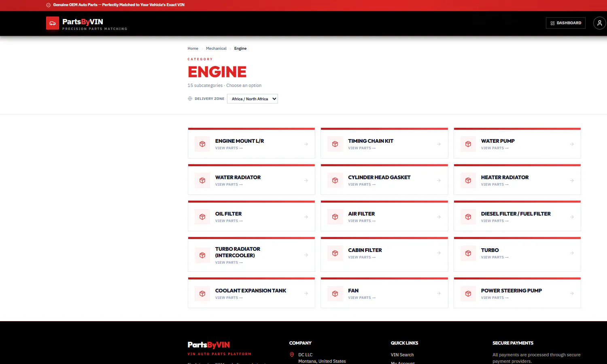Click the '15 subcategories · Choose an option' text

coord(225,85)
